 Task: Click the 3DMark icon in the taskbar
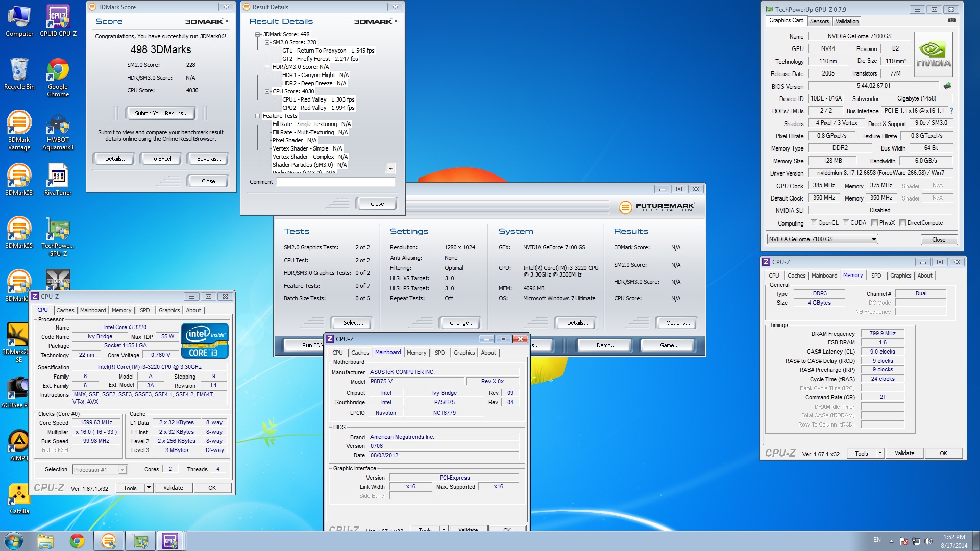[x=109, y=541]
